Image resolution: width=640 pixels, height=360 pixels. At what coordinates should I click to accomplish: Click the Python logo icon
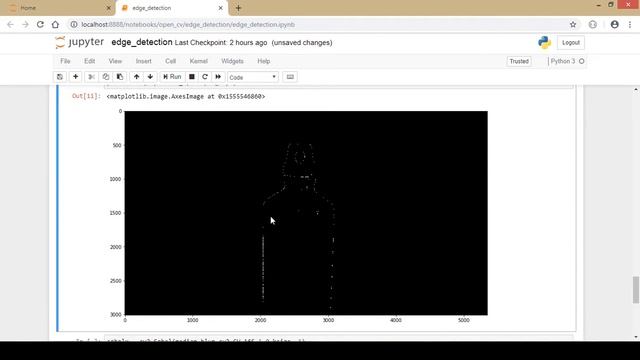click(x=544, y=42)
